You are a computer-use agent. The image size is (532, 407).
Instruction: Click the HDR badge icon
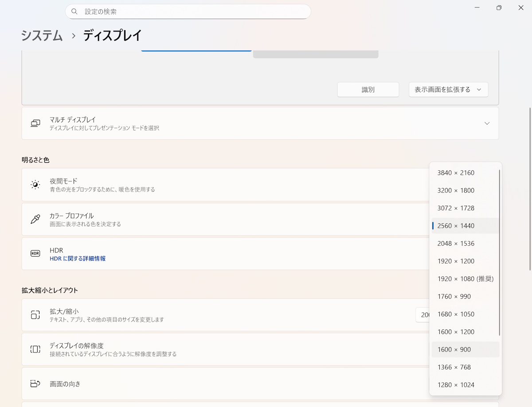coord(35,254)
